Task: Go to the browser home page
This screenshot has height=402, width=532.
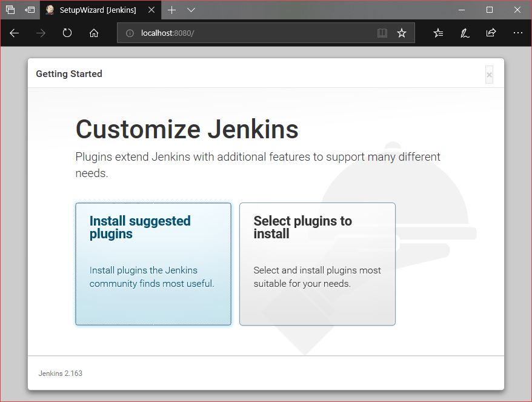Action: [94, 33]
